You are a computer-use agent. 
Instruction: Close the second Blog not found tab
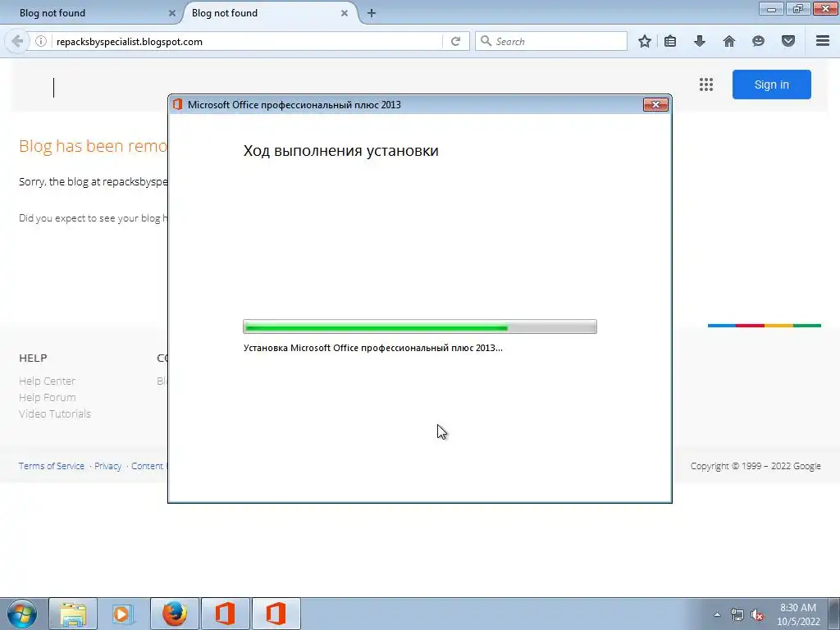345,13
